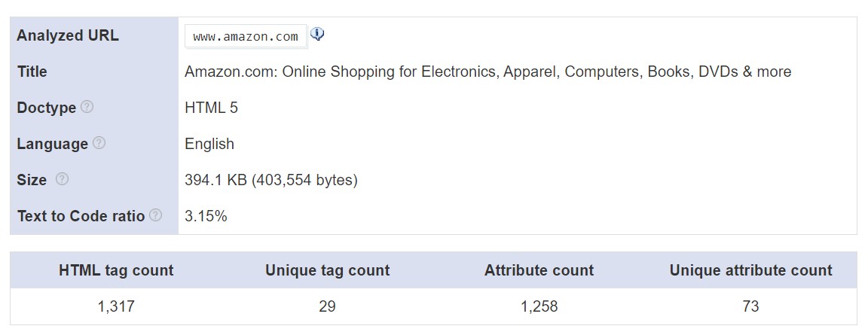Click the Unique attribute count column header

(750, 270)
